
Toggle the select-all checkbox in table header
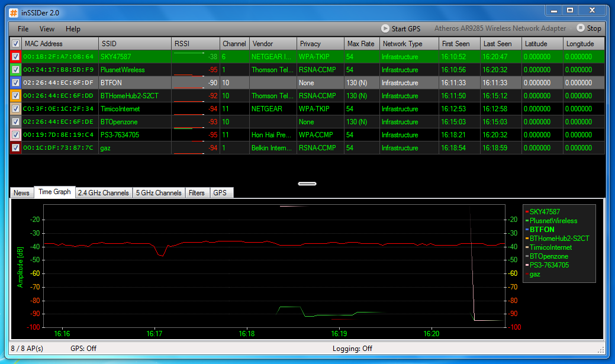click(x=15, y=44)
